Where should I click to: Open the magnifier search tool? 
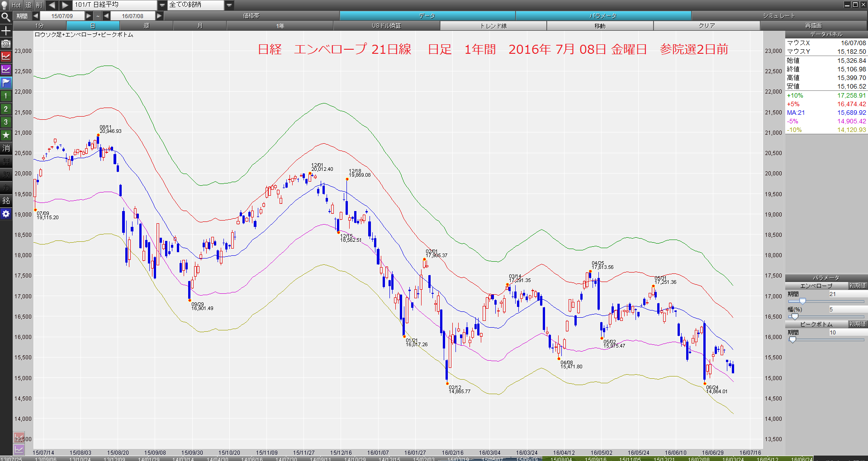(x=6, y=17)
